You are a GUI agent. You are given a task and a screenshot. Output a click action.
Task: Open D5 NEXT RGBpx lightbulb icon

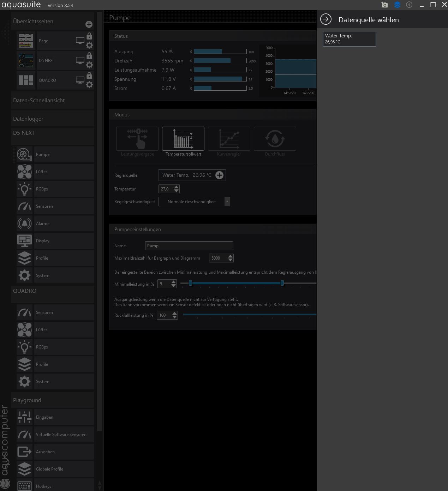24,189
